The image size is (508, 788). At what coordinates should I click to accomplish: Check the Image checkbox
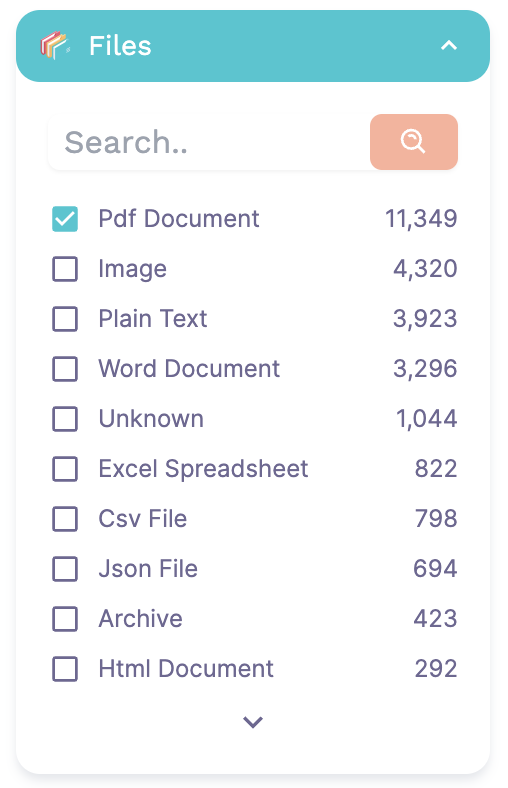tap(65, 269)
